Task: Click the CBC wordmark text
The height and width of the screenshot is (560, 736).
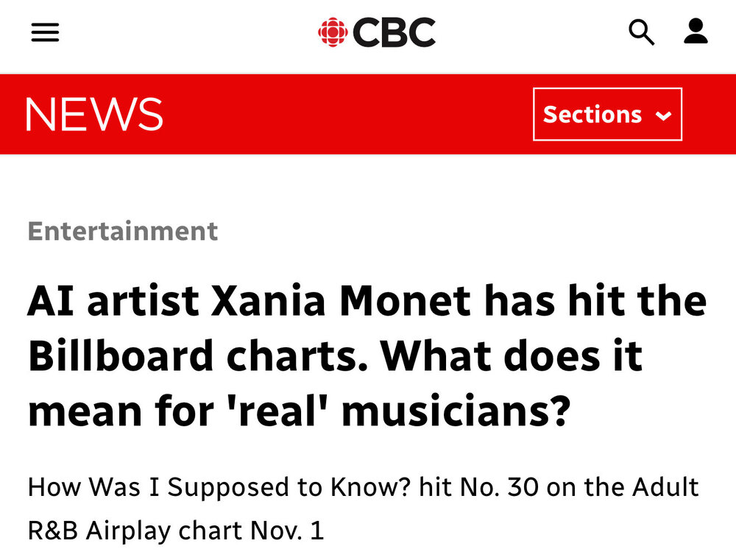Action: pos(394,32)
